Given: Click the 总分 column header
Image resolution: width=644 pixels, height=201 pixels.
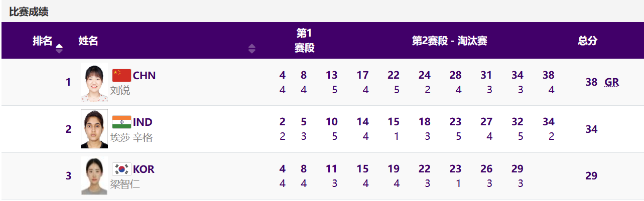Looking at the screenshot, I should tap(587, 41).
